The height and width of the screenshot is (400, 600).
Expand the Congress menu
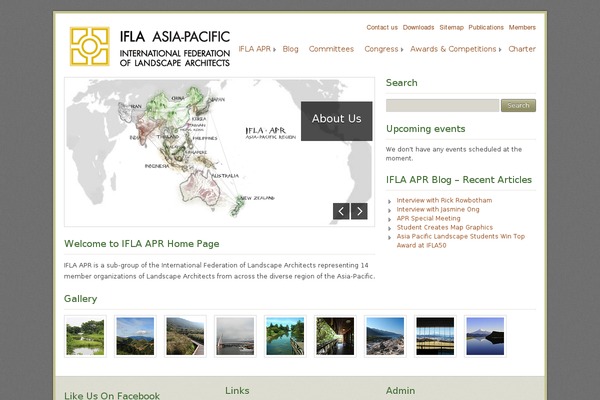tap(383, 49)
